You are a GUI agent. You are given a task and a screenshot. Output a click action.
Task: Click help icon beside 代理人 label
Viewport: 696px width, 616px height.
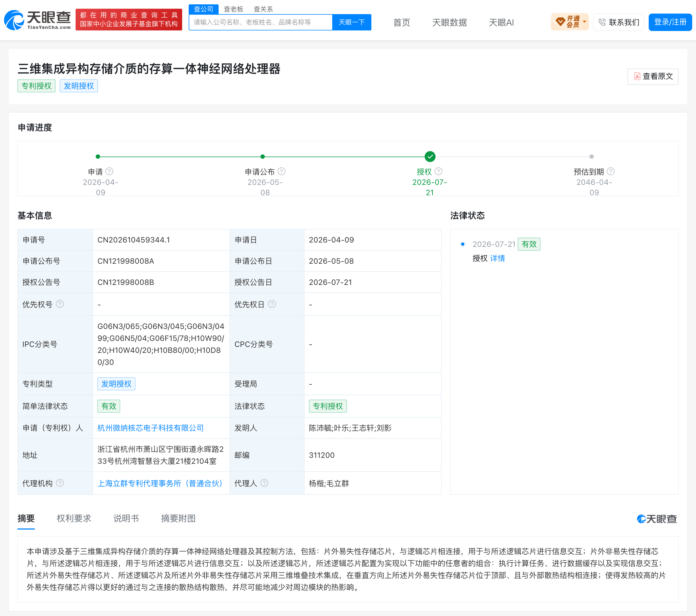pos(265,483)
